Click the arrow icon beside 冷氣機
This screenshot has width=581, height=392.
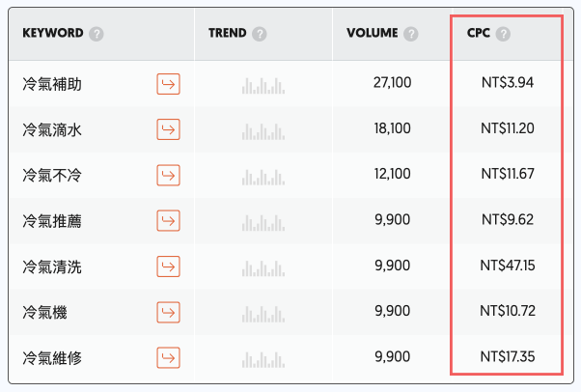point(168,312)
